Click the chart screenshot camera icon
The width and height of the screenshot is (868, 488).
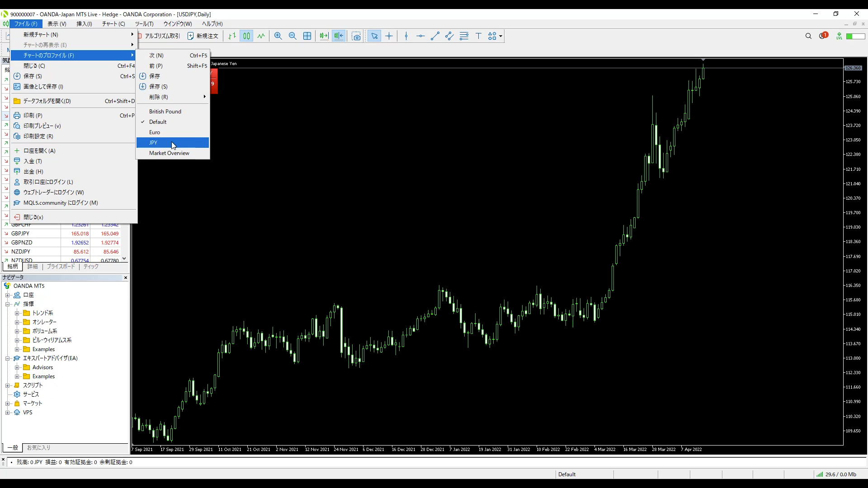(x=356, y=36)
